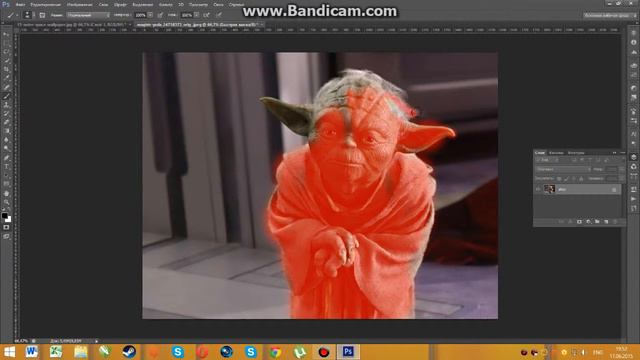Viewport: 640px width, 360px height.
Task: Switch to the Каналы tab
Action: 556,153
